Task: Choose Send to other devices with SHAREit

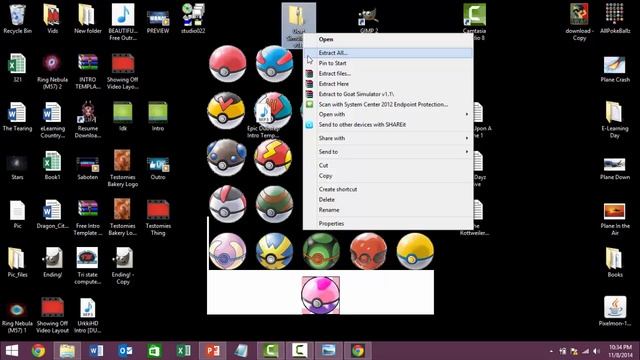Action: pos(388,124)
